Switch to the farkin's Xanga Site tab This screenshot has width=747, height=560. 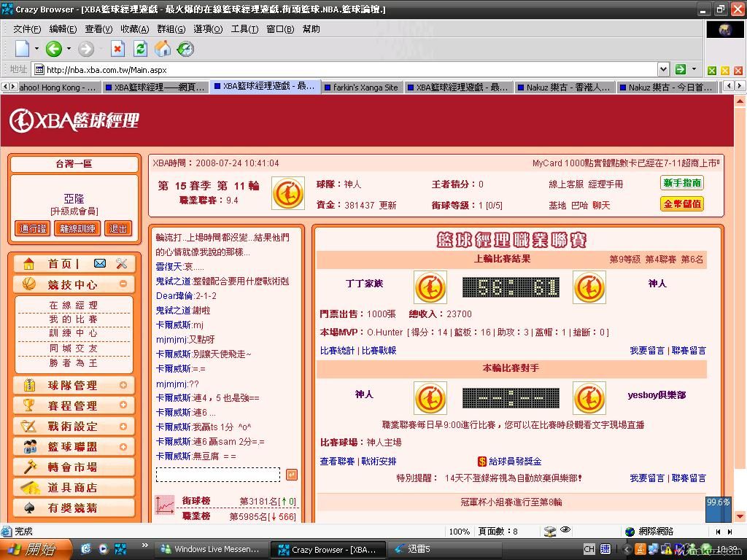[361, 87]
